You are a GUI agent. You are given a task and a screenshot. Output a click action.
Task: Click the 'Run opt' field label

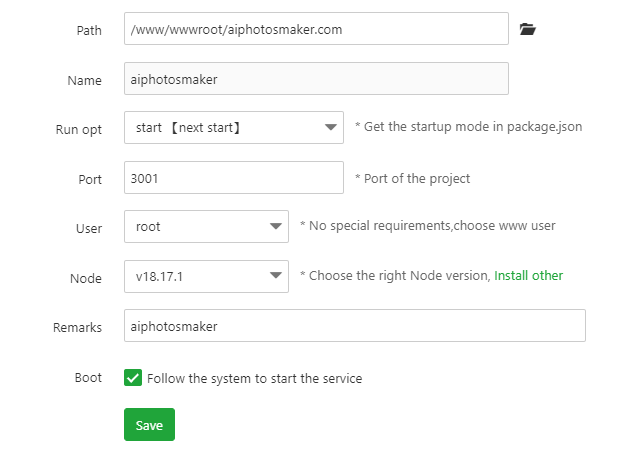click(x=79, y=130)
